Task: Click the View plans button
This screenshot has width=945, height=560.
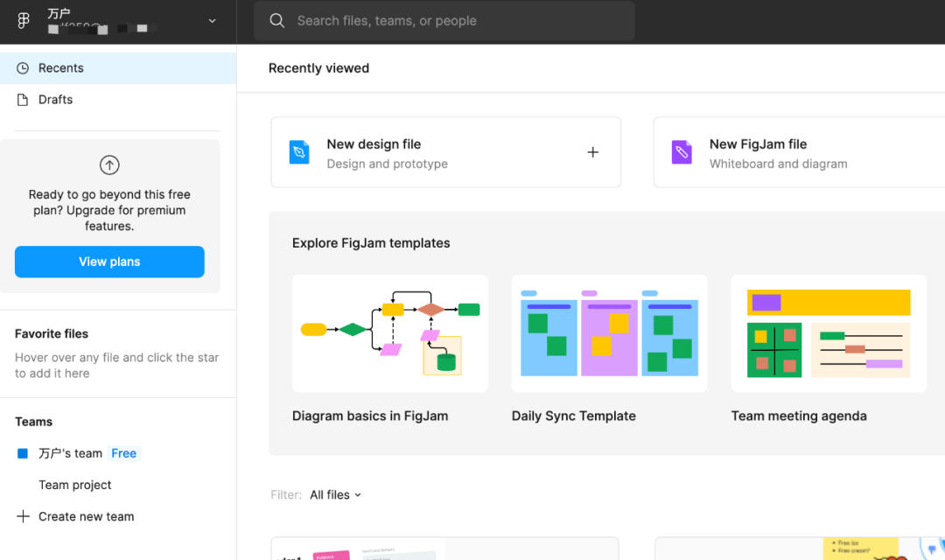Action: pos(109,262)
